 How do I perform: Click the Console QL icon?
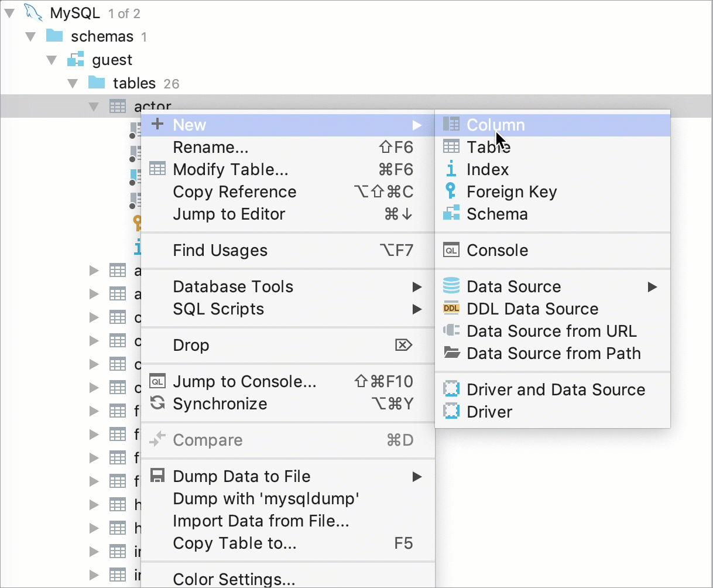pos(451,250)
